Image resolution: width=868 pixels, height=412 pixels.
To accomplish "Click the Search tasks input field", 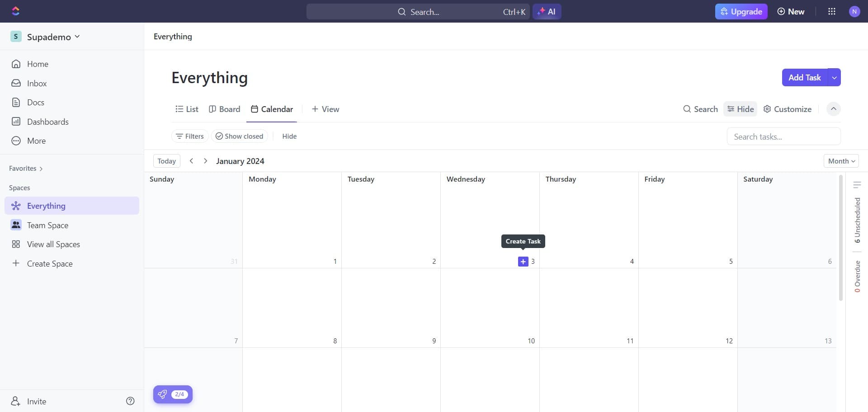I will pos(783,136).
